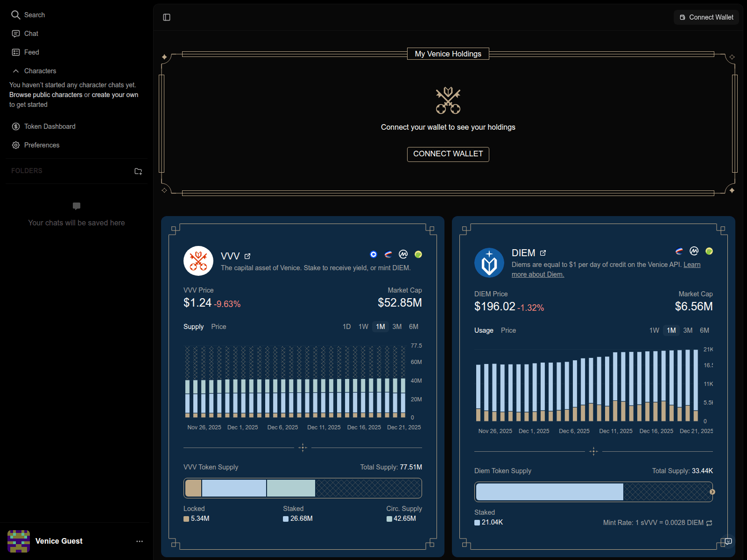Open VVV external link icon
The width and height of the screenshot is (747, 560).
point(247,256)
